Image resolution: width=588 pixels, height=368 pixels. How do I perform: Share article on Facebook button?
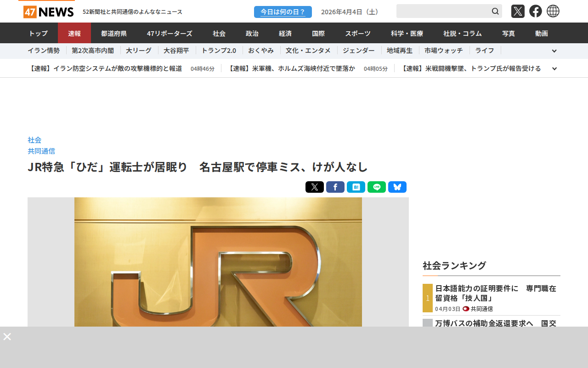335,187
